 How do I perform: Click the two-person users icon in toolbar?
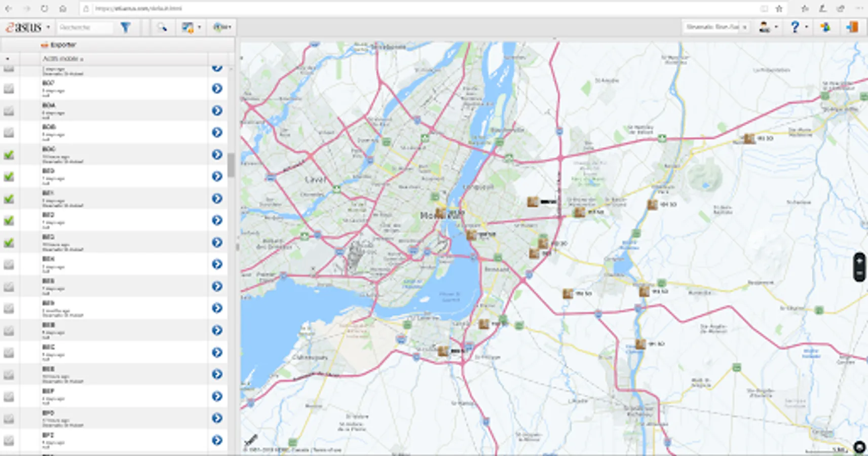coord(825,27)
